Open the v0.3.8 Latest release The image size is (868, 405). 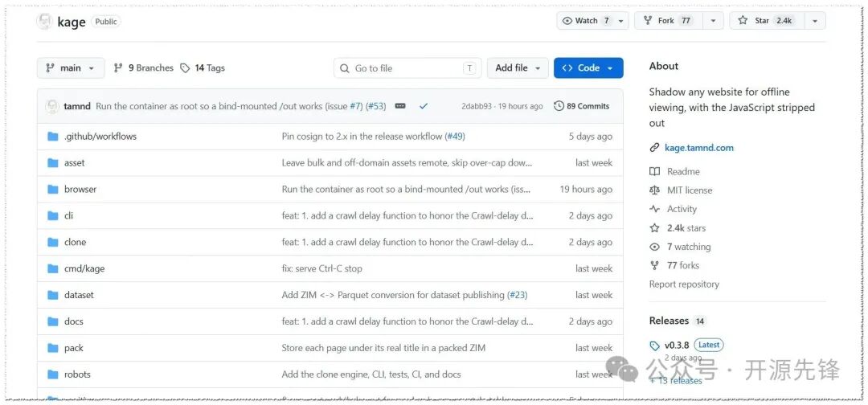694,346
